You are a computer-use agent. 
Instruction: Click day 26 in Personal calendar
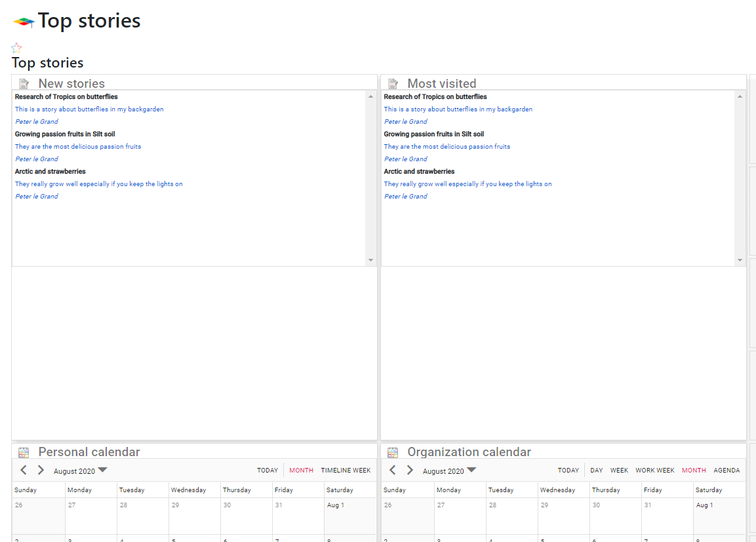pyautogui.click(x=39, y=516)
